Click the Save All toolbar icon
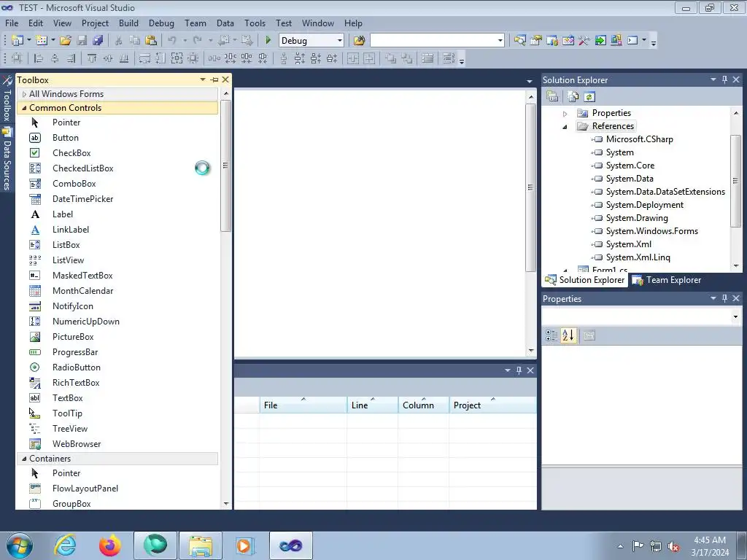The width and height of the screenshot is (747, 560). pos(98,41)
